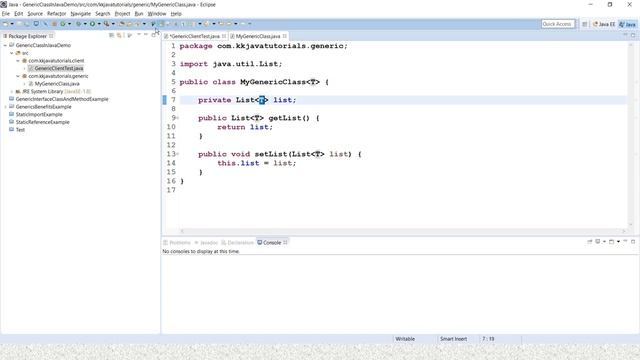Open the Open Console dropdown arrow
This screenshot has height=360, width=640.
tap(618, 242)
